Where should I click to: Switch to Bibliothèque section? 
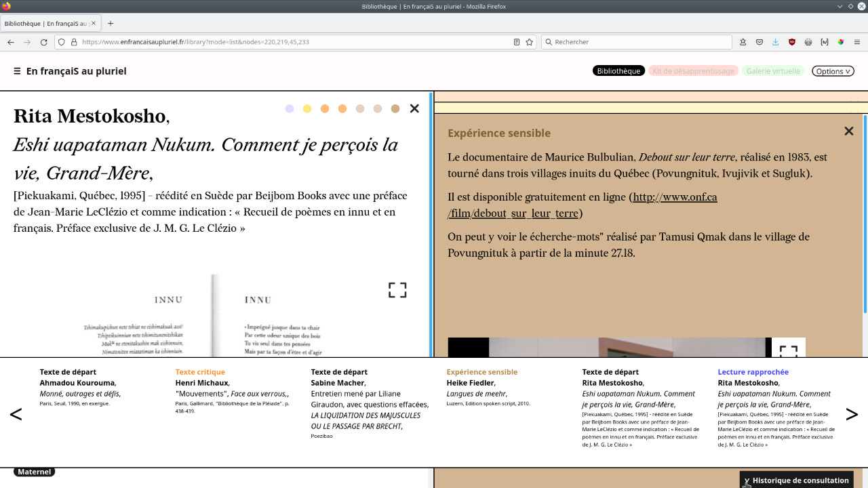click(618, 71)
